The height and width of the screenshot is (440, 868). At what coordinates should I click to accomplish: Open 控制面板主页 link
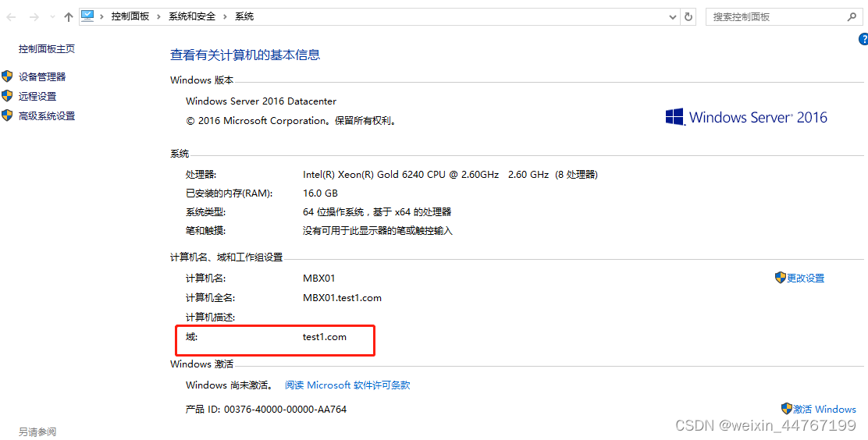(47, 48)
